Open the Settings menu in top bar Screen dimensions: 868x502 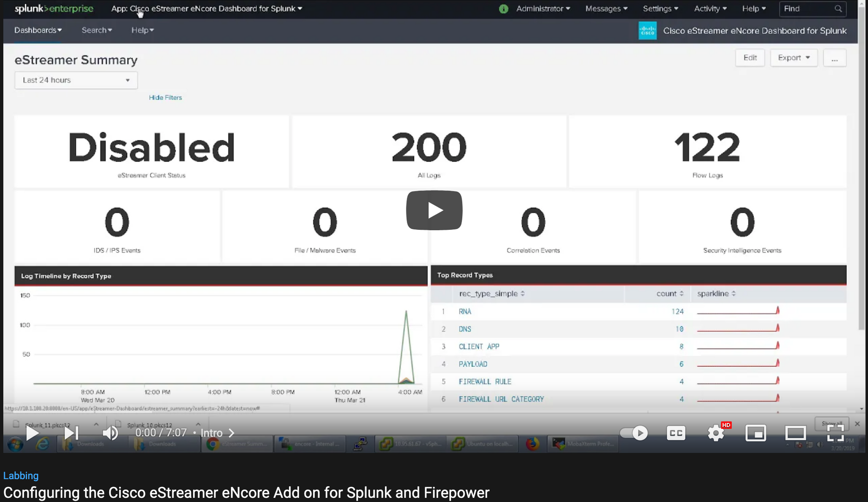660,8
